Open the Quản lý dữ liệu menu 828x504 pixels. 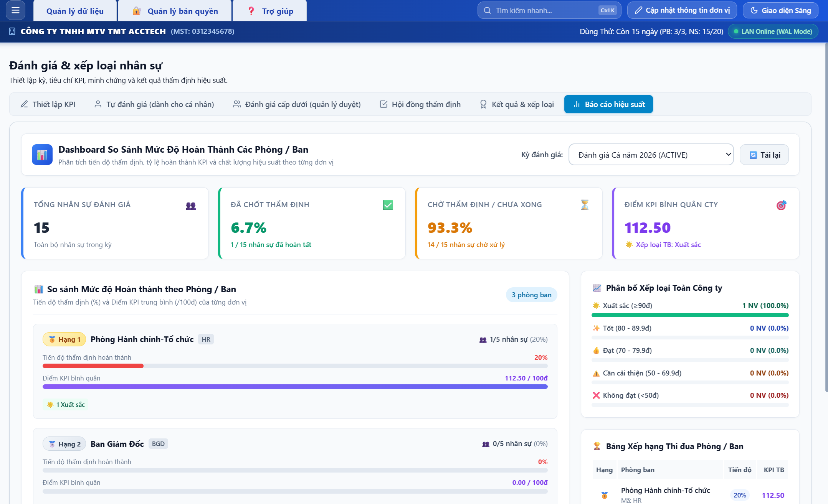75,11
